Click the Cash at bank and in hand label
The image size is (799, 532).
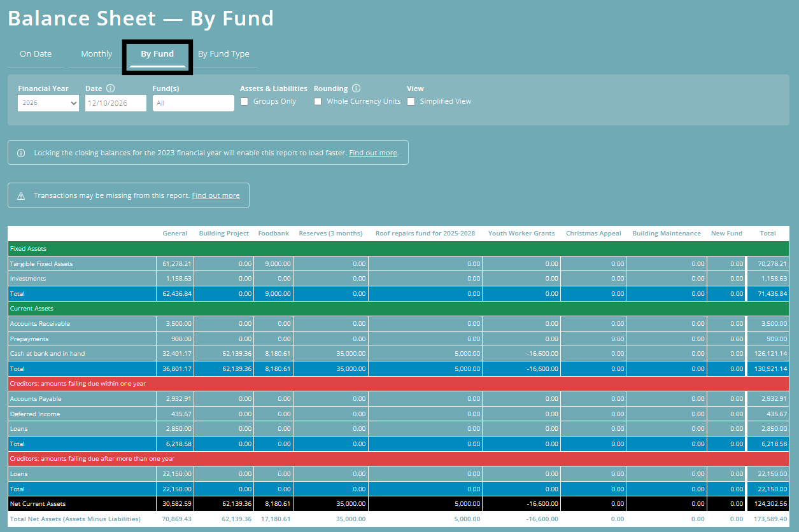[x=47, y=354]
